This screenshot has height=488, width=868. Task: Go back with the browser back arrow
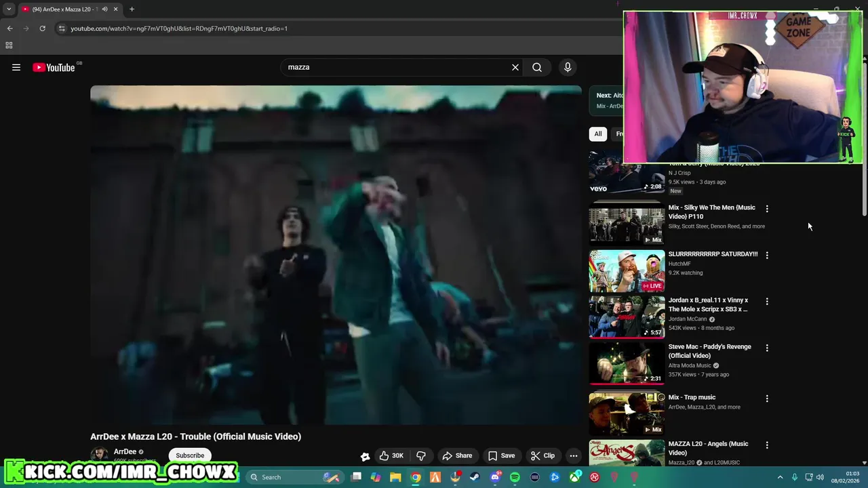click(x=9, y=28)
